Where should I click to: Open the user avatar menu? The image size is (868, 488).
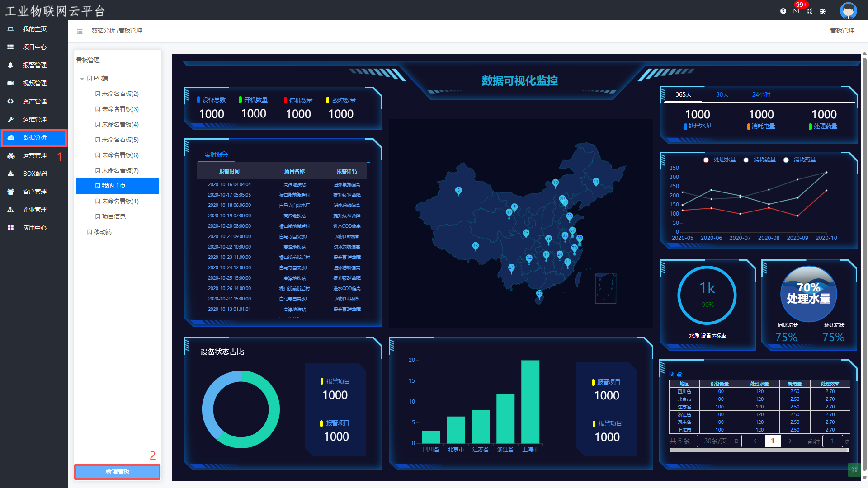(848, 10)
